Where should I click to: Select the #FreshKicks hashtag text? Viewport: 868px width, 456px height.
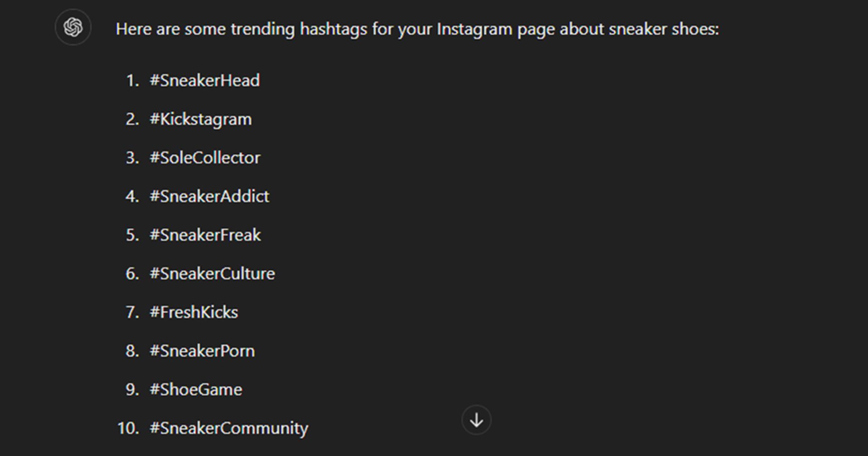point(194,312)
